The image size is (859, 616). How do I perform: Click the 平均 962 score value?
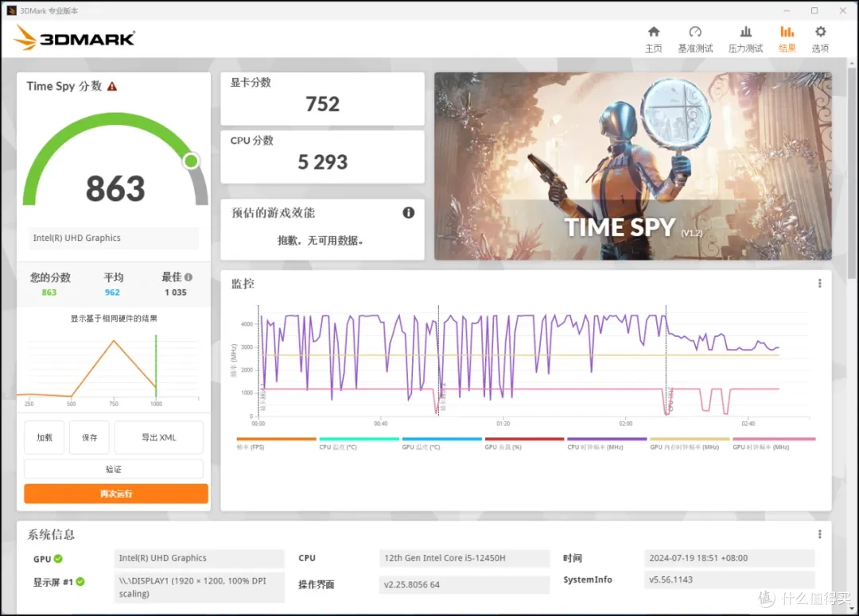(112, 293)
